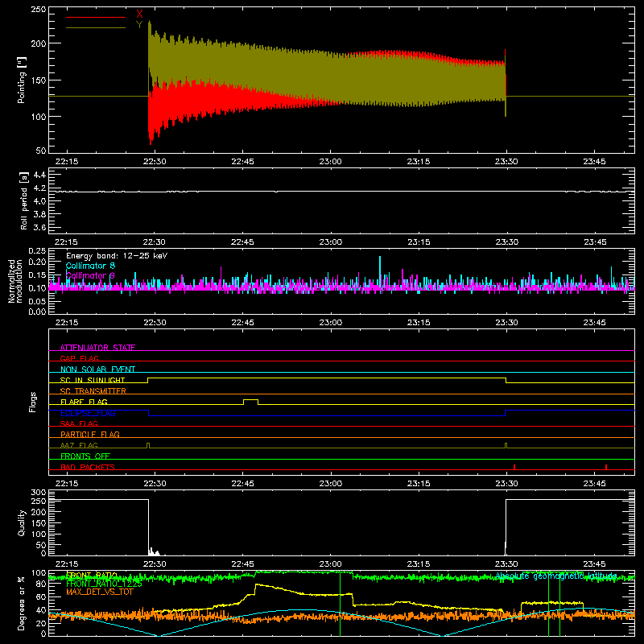Click the ATTENUATOR_STATE flag label
The width and height of the screenshot is (644, 644).
(x=97, y=348)
